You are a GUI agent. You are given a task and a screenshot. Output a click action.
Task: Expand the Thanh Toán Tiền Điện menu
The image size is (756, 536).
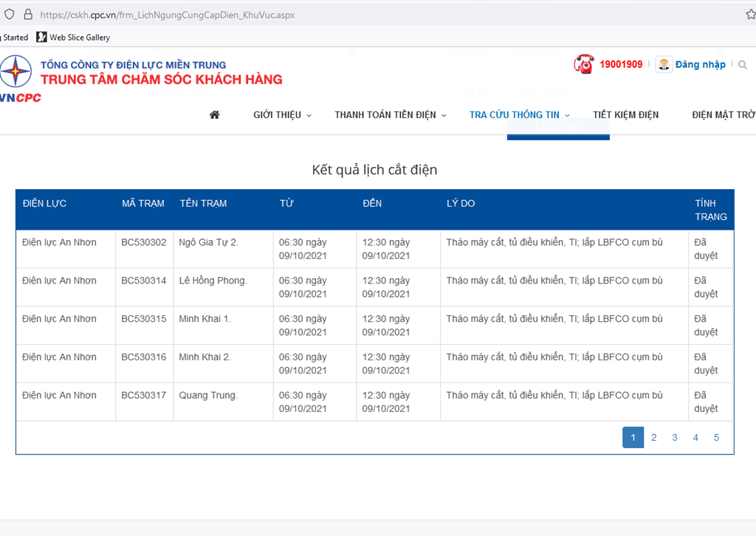click(x=390, y=114)
